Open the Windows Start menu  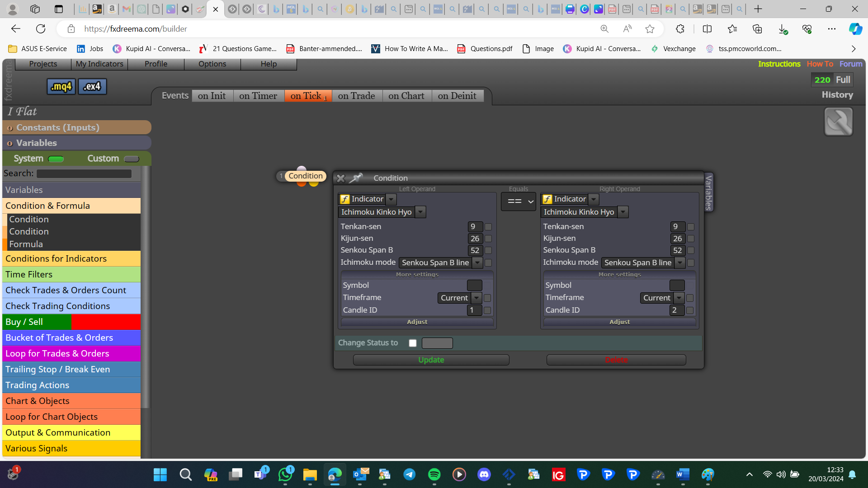click(160, 474)
